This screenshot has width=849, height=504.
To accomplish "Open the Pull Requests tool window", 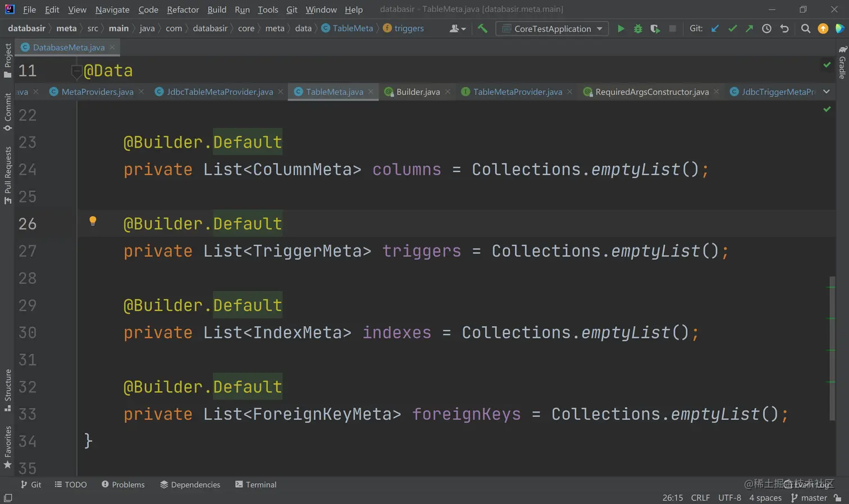I will (8, 175).
